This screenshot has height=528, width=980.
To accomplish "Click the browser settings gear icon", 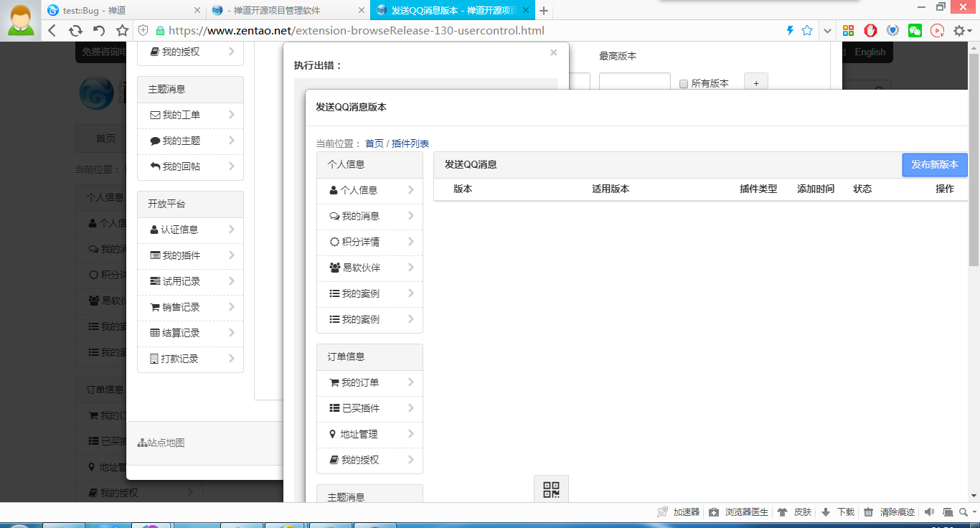I will coord(959,30).
